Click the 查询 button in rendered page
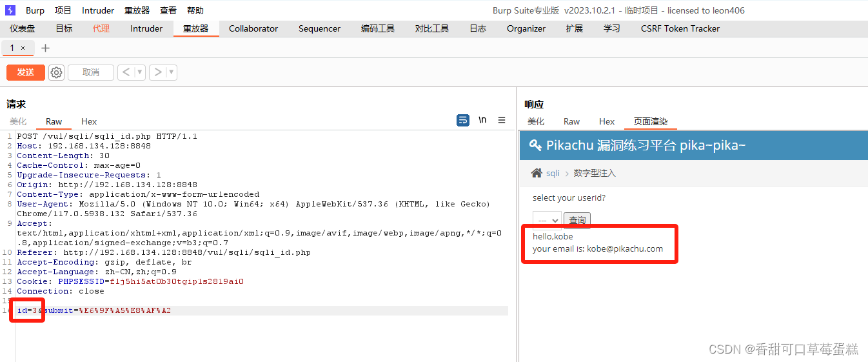 [577, 221]
